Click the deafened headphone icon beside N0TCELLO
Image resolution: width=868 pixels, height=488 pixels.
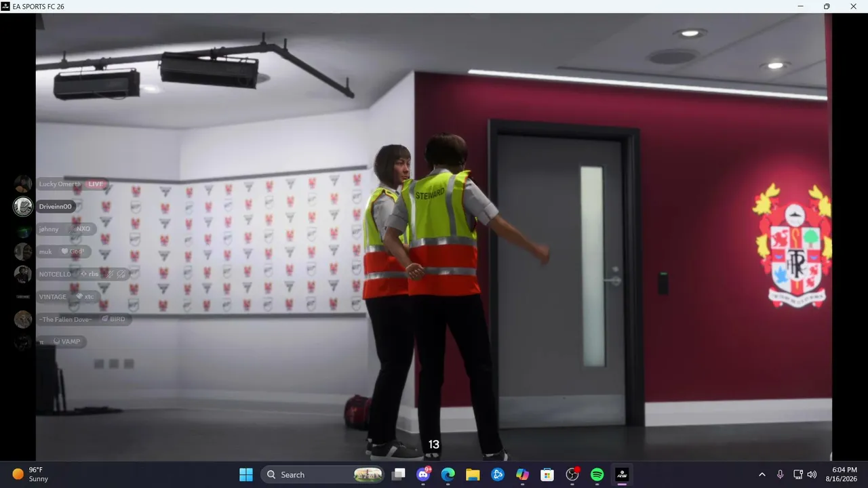(121, 274)
